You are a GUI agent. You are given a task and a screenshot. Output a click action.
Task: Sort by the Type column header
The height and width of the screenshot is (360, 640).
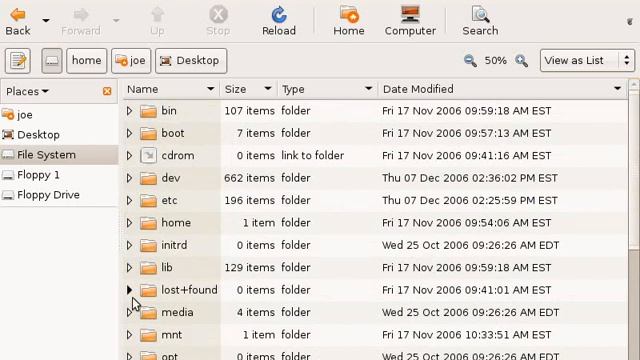coord(328,89)
